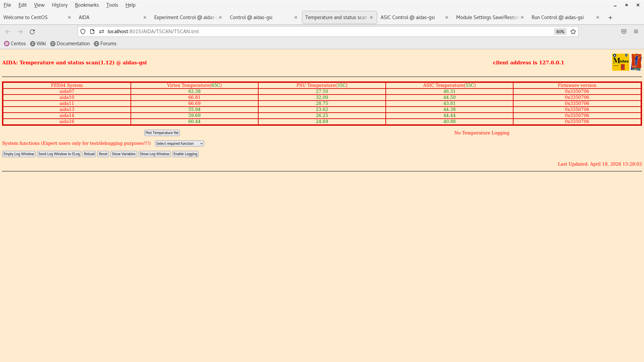Click the Midas logo image

621,62
